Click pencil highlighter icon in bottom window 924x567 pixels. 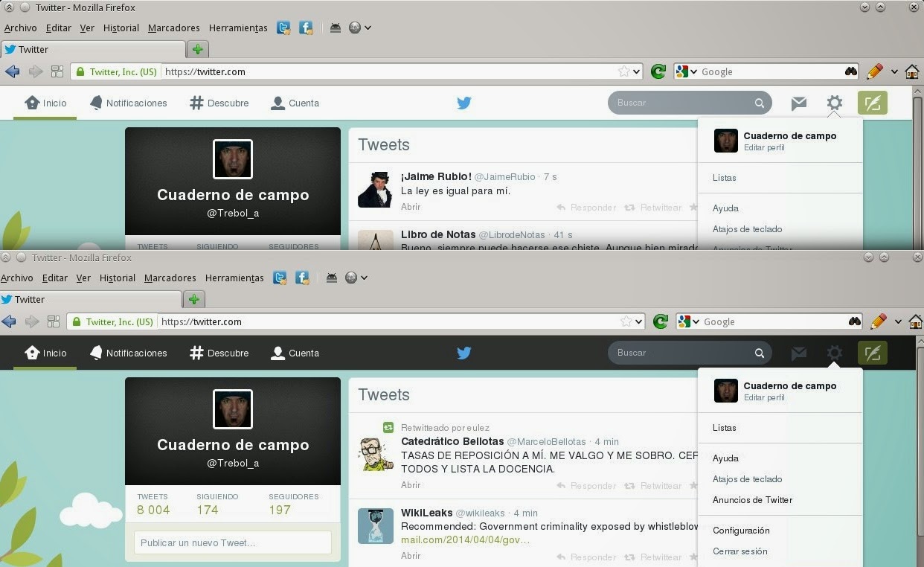click(x=878, y=321)
